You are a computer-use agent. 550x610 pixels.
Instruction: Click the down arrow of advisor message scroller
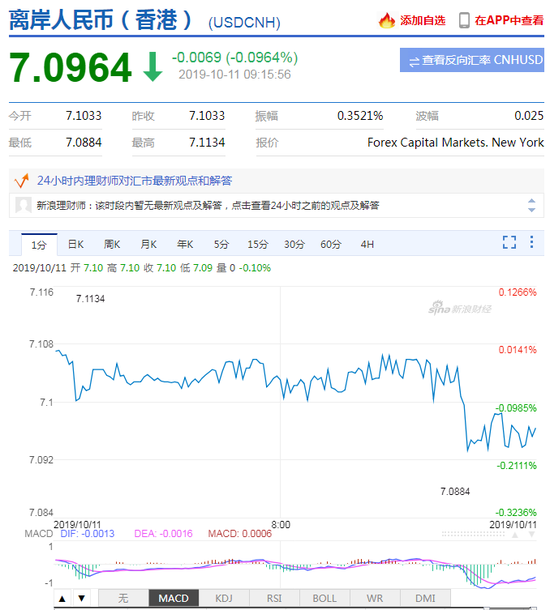531,210
